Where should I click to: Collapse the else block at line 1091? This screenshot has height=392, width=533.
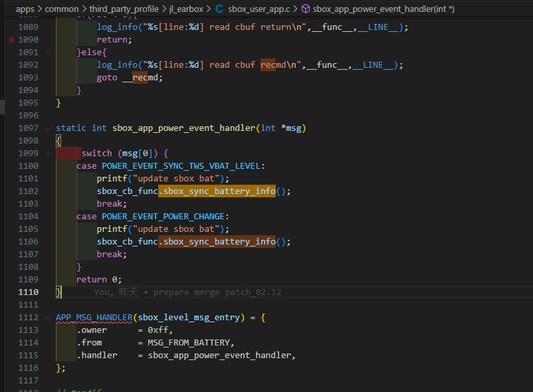coord(49,52)
